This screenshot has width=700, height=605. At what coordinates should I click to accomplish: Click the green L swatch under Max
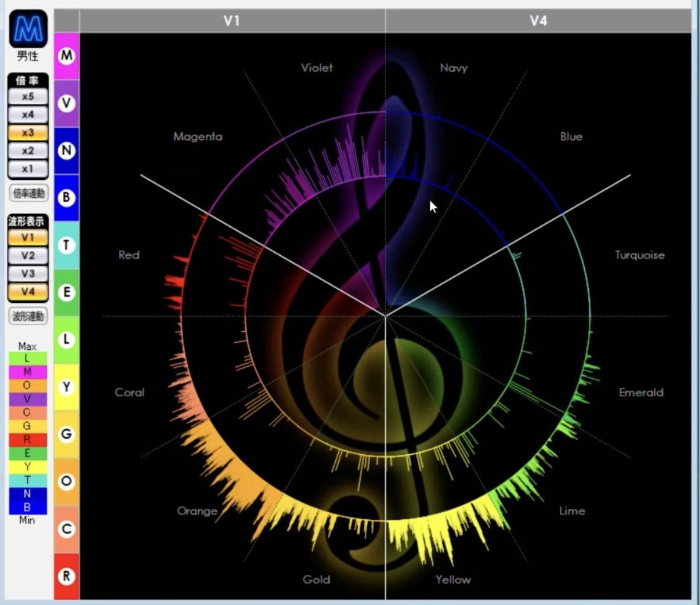point(27,359)
